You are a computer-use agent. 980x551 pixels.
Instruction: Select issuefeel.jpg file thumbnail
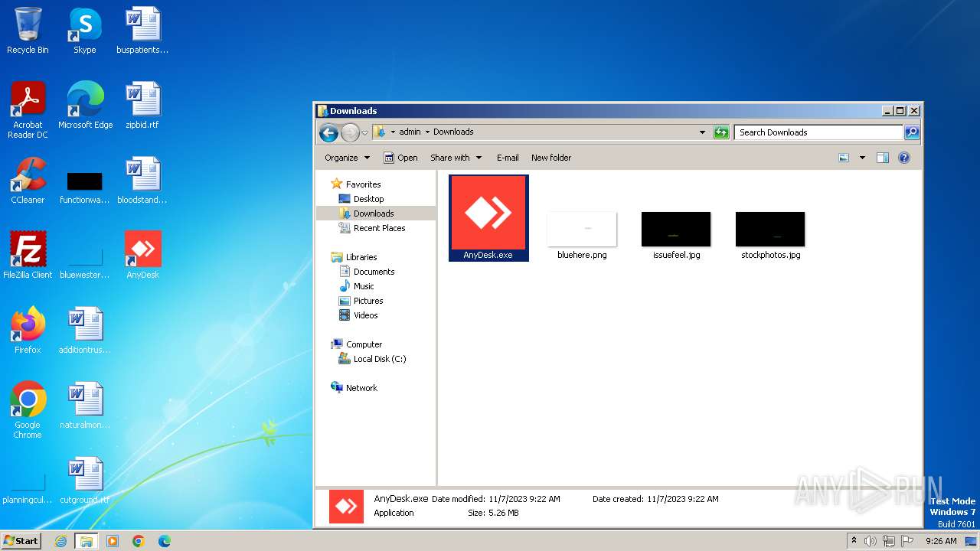(676, 236)
